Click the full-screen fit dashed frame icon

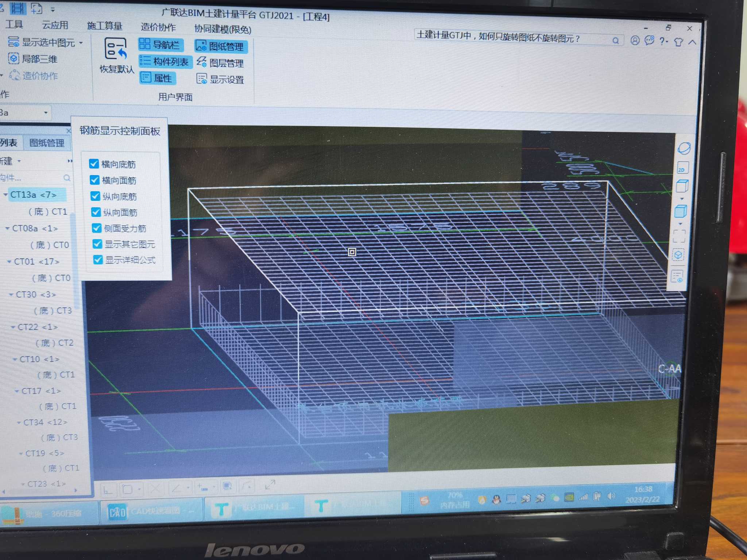[x=679, y=236]
